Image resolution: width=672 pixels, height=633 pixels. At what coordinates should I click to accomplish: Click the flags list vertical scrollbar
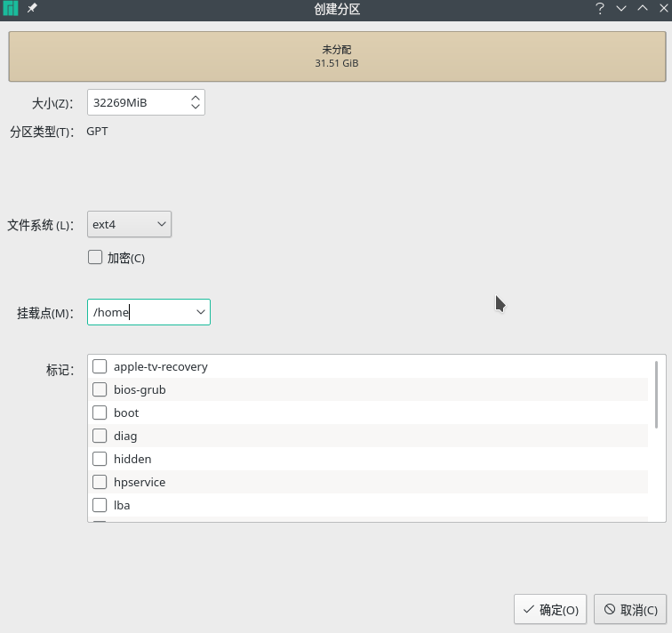[656, 394]
